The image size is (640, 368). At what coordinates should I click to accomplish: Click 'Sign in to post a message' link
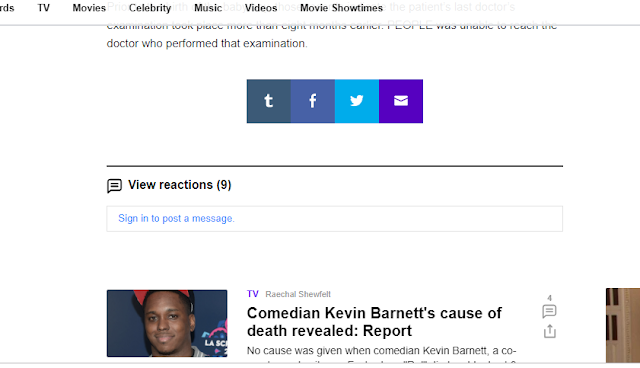coord(176,219)
